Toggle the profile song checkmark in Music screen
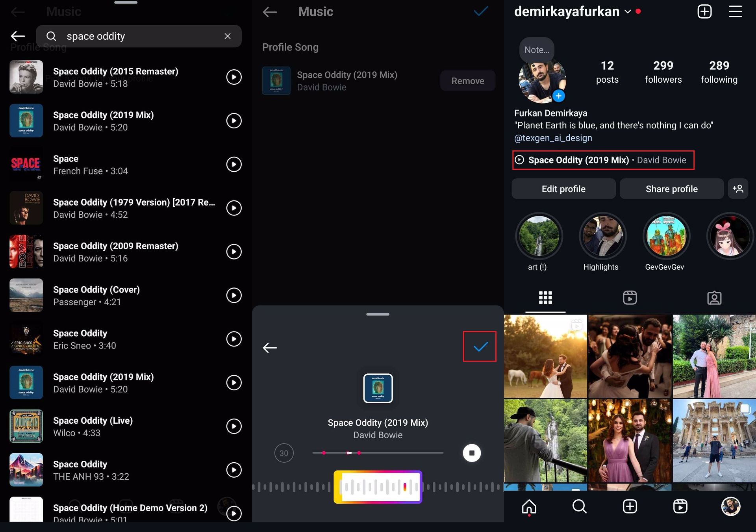 pyautogui.click(x=480, y=11)
